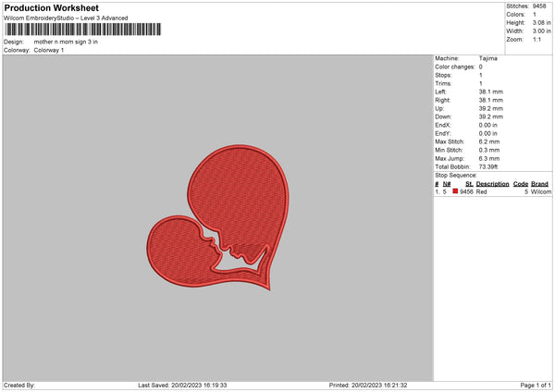555x392 pixels.
Task: Click the Machine value Tajima
Action: coord(488,58)
